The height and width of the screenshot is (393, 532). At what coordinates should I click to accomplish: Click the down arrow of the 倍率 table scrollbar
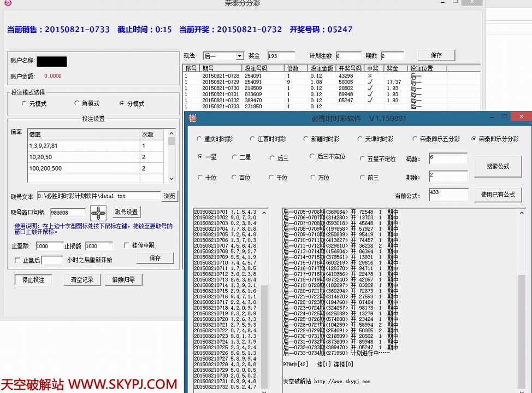[172, 179]
